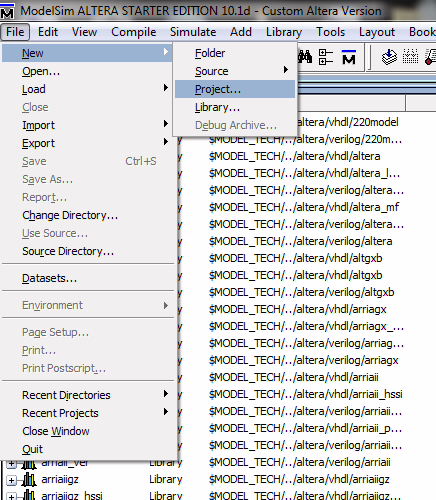Choose Project... in the New submenu
This screenshot has height=500, width=436.
coord(235,89)
